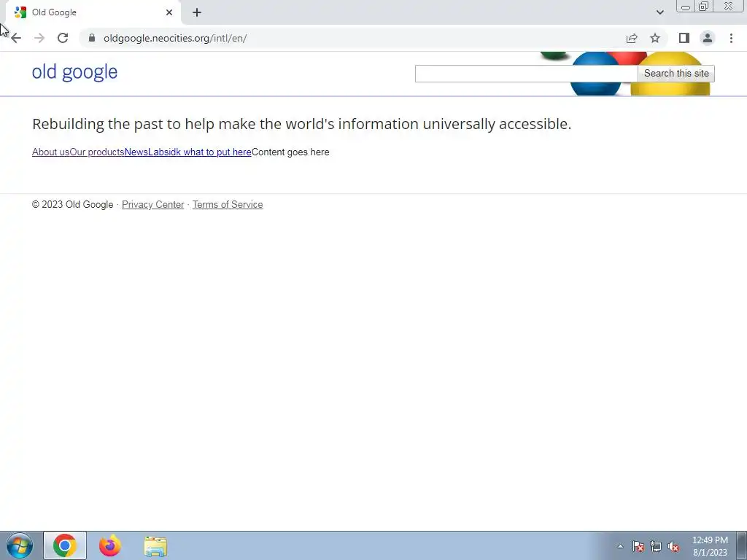747x560 pixels.
Task: Click the Chrome taskbar icon
Action: (65, 545)
